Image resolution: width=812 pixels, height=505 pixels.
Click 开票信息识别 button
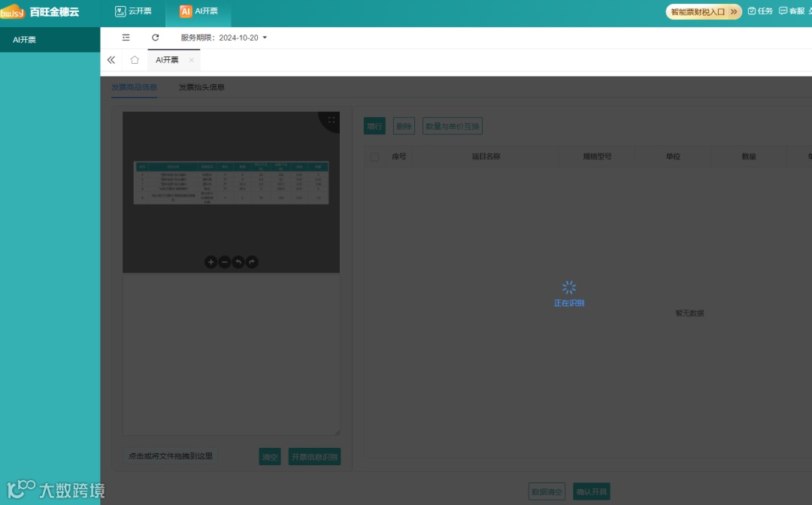pyautogui.click(x=314, y=457)
